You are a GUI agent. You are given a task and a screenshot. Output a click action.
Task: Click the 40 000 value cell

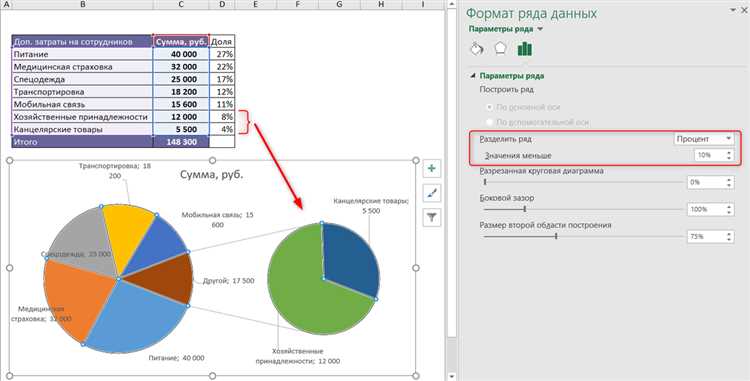(181, 54)
